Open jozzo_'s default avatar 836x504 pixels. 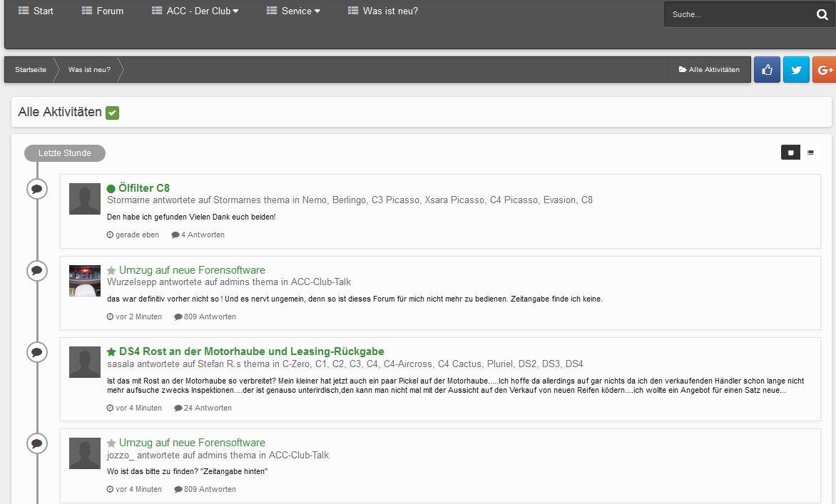coord(85,453)
